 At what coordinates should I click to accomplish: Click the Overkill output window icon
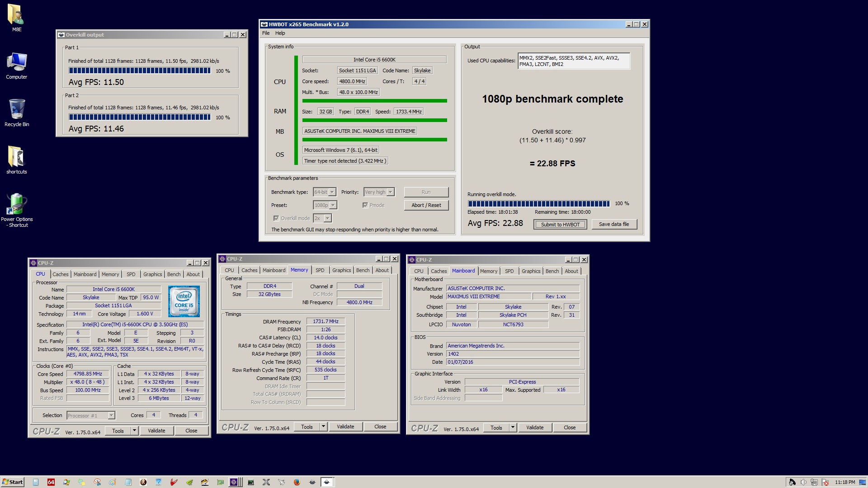pos(61,35)
